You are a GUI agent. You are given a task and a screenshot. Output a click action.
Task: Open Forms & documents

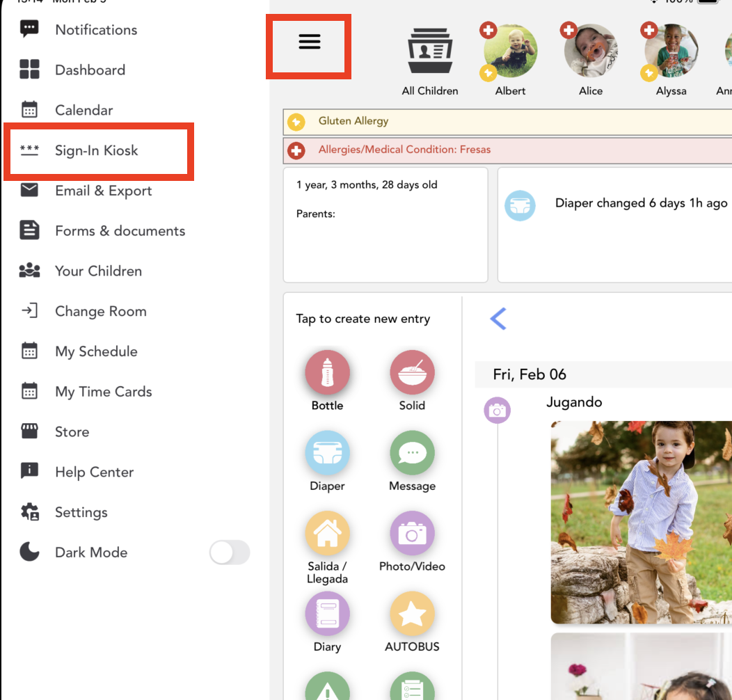120,231
